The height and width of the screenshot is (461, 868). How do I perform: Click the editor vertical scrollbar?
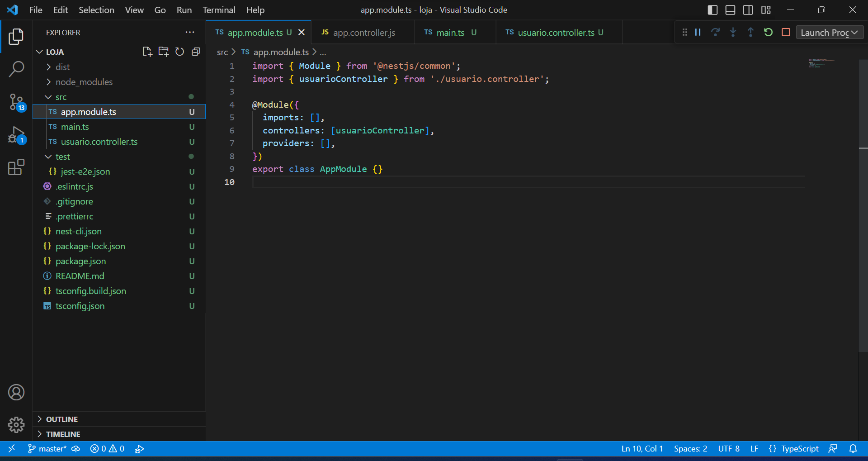pyautogui.click(x=863, y=206)
